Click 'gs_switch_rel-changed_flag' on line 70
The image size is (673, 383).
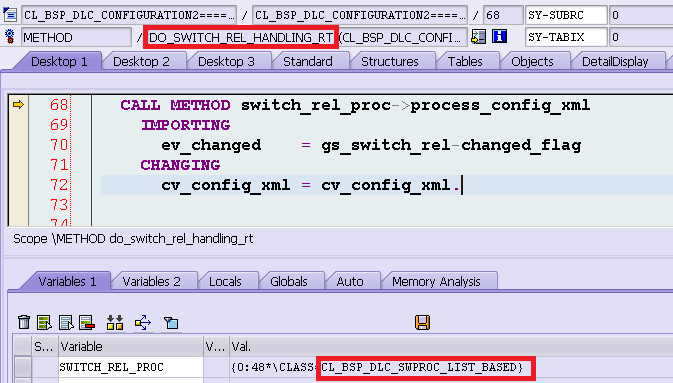tap(451, 146)
